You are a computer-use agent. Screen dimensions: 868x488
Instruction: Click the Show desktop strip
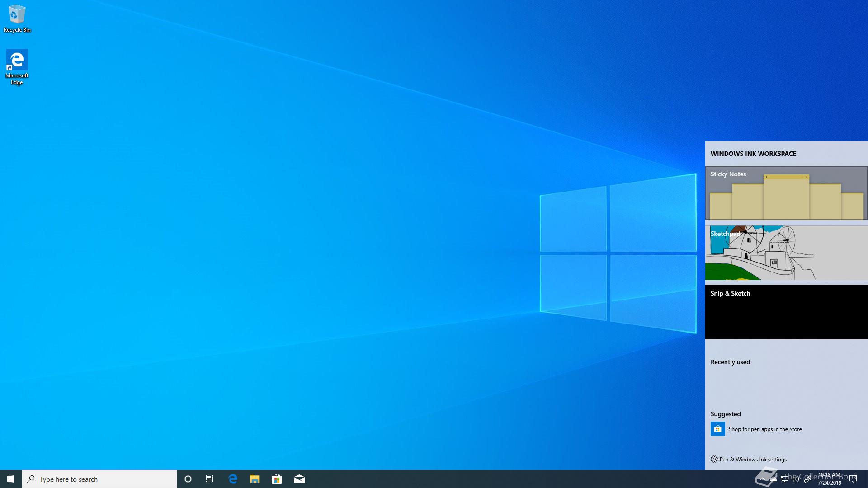click(866, 479)
